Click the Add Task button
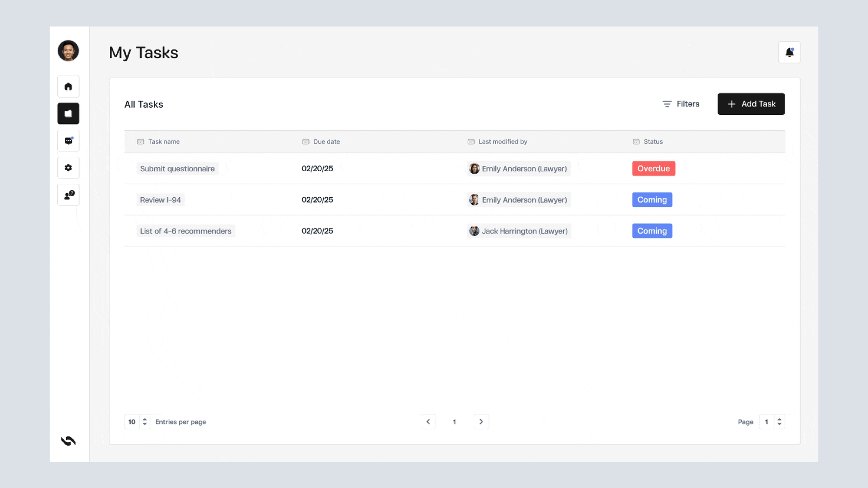This screenshot has height=488, width=868. [x=751, y=104]
